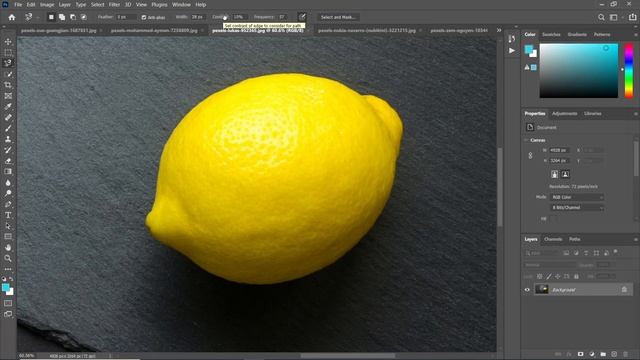Select the Rectangular Marquee tool
The height and width of the screenshot is (360, 640).
pyautogui.click(x=8, y=53)
